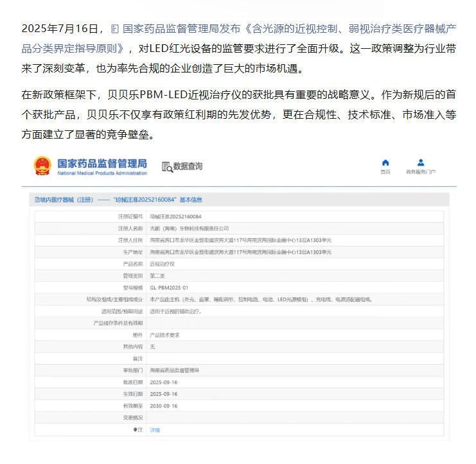Click the 首页 home icon
Viewport: 476px width, 464px height.
click(385, 162)
